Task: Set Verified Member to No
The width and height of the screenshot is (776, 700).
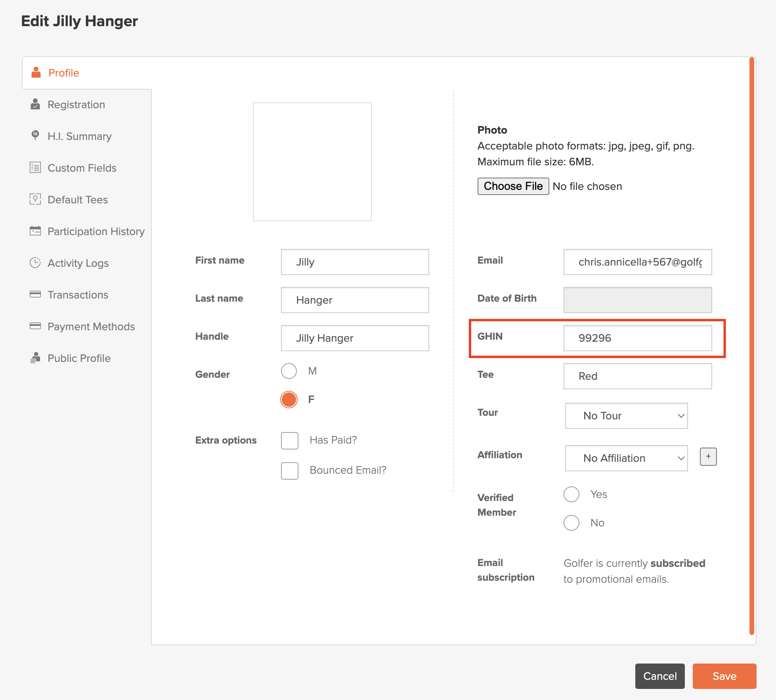Action: coord(571,523)
